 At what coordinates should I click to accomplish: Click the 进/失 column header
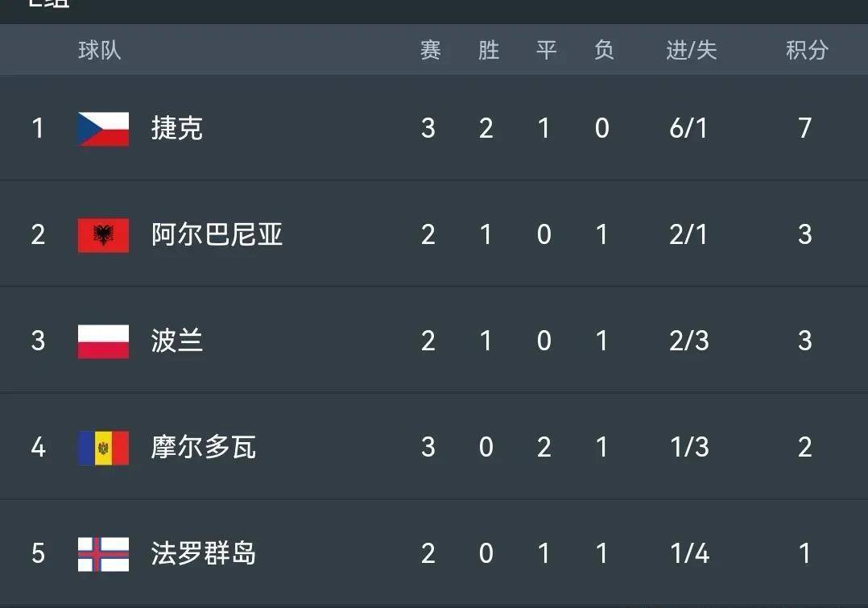point(691,50)
